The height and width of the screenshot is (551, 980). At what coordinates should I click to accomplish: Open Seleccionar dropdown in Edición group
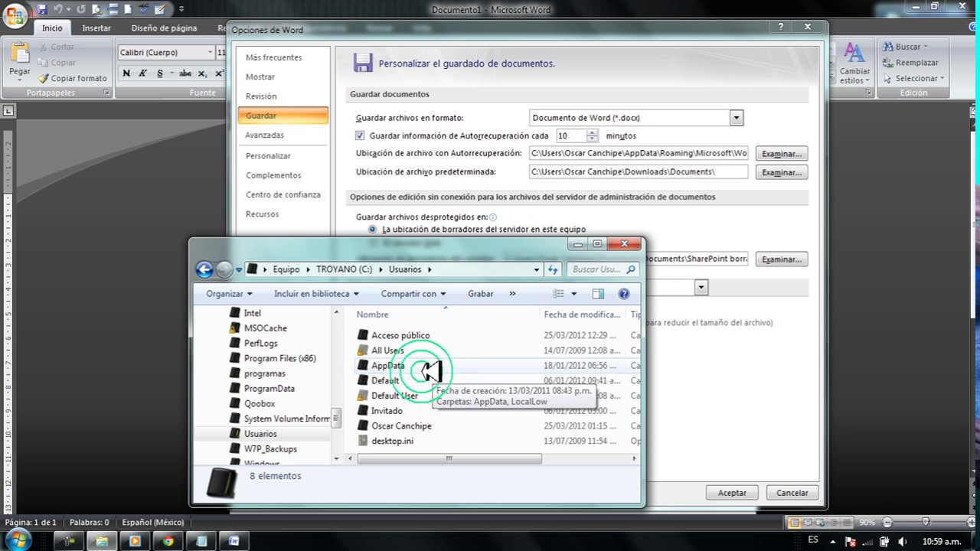pos(914,78)
